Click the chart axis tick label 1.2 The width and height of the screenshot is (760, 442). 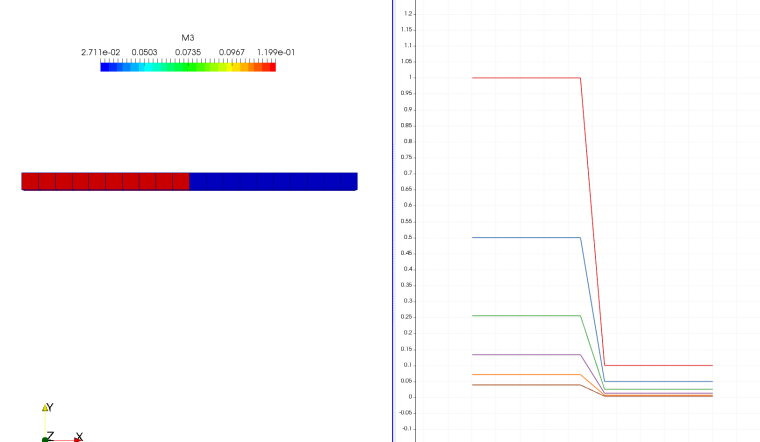click(x=408, y=14)
